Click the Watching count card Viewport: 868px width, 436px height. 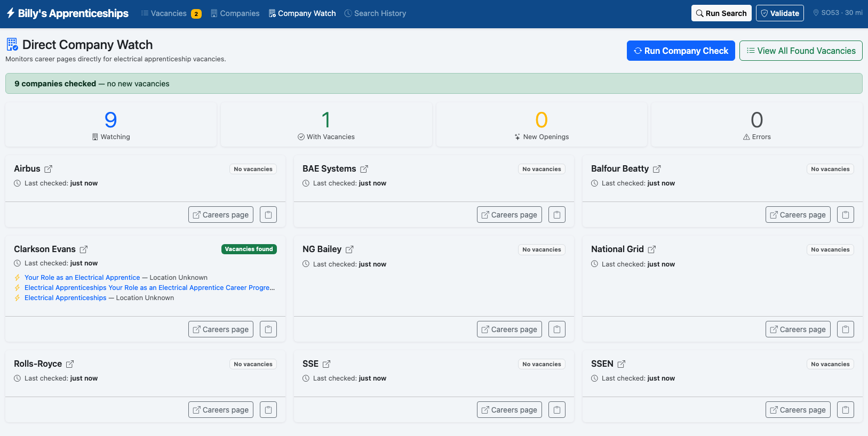pos(111,125)
